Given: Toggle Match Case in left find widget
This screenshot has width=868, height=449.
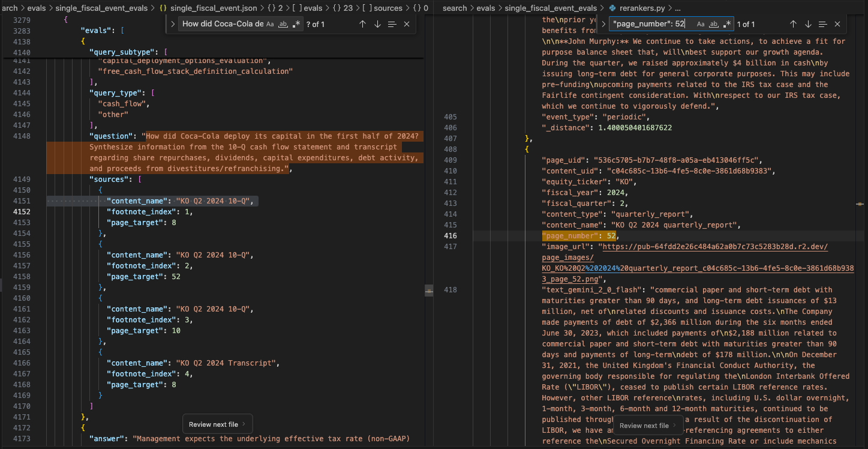Looking at the screenshot, I should pyautogui.click(x=270, y=24).
